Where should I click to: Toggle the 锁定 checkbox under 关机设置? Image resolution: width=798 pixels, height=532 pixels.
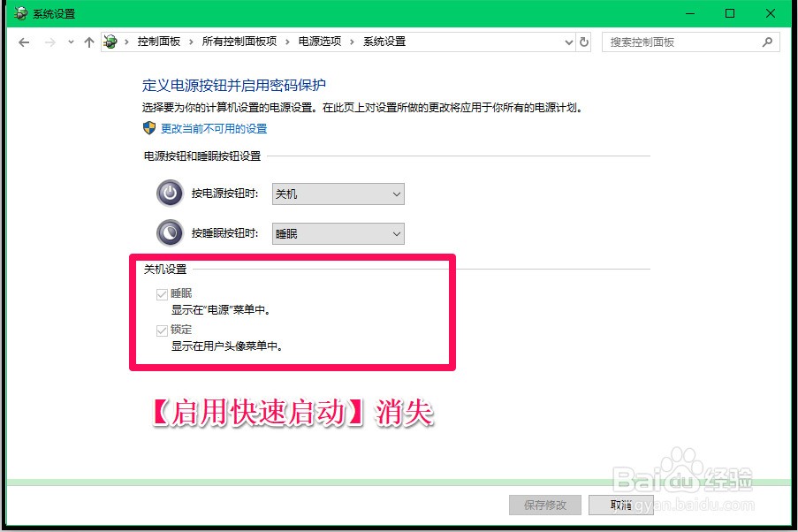pos(162,331)
